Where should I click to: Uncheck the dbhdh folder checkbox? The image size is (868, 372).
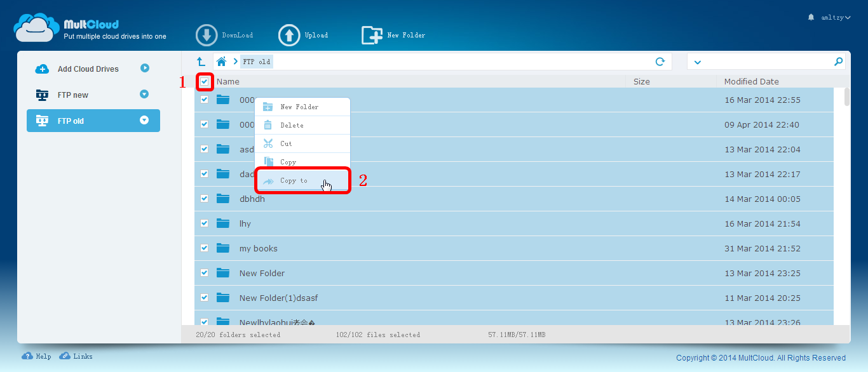click(205, 199)
